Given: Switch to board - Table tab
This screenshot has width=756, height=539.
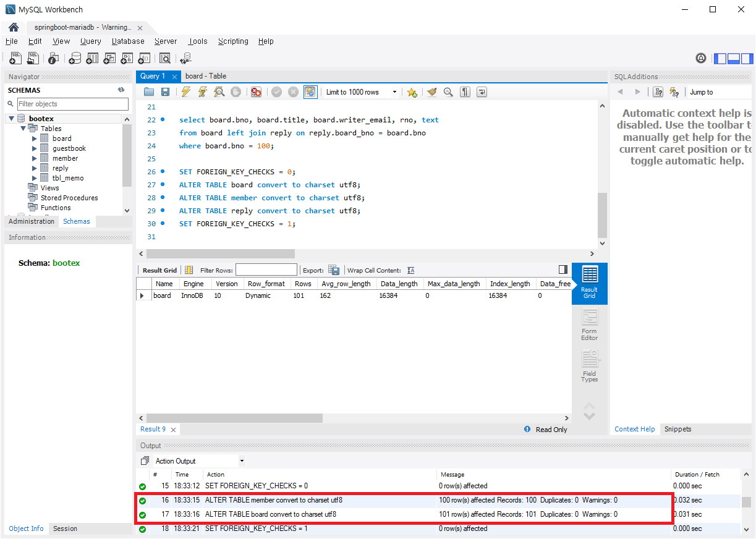Looking at the screenshot, I should coord(206,76).
